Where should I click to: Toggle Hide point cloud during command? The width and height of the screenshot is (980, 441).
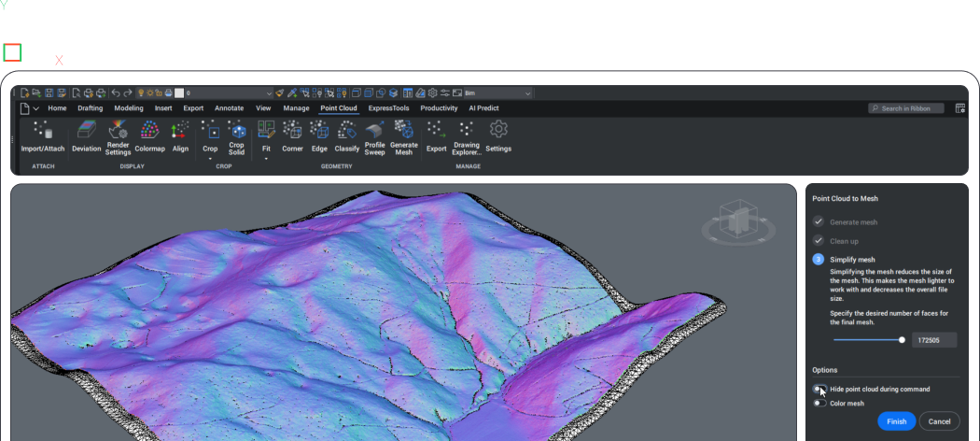[x=819, y=389]
